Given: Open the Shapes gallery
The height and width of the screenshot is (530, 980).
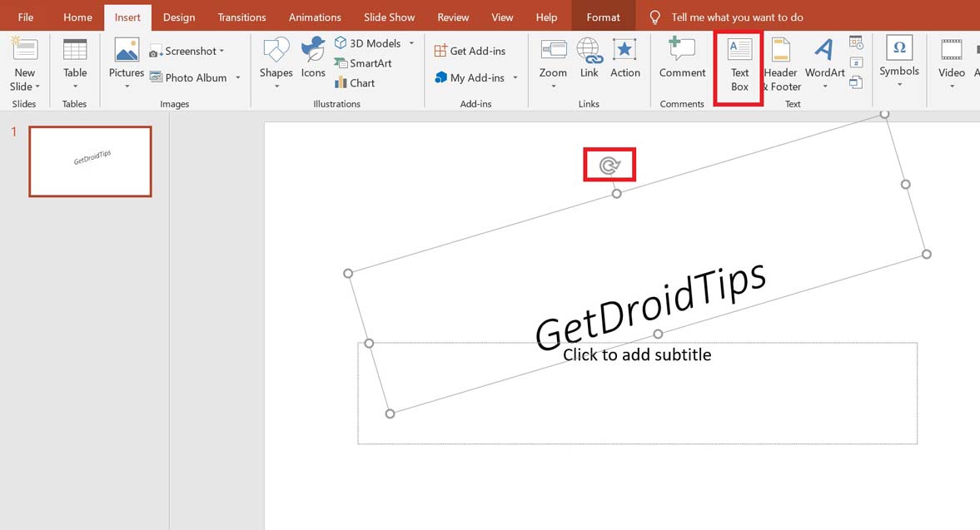Looking at the screenshot, I should 276,64.
